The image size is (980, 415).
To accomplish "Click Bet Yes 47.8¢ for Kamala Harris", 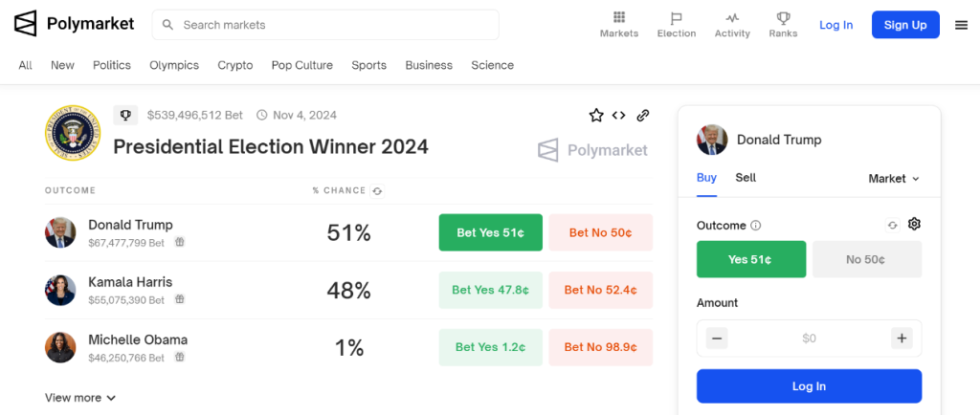I will click(x=491, y=290).
